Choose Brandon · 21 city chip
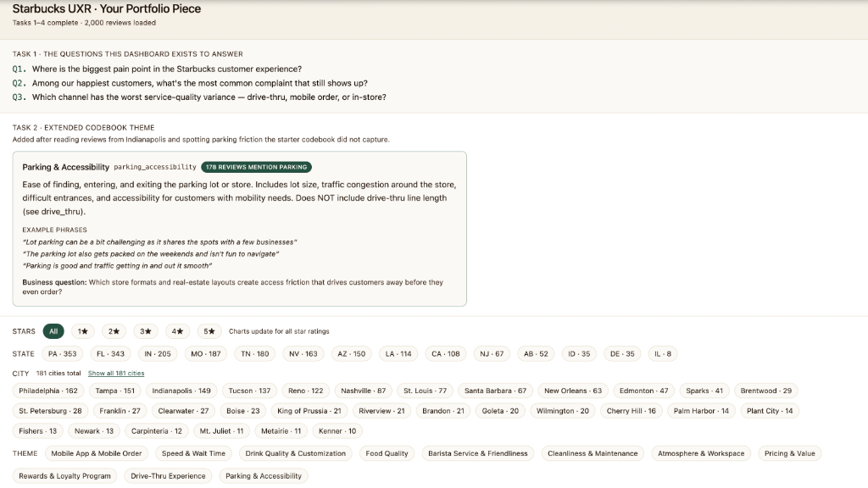This screenshot has height=488, width=868. (443, 411)
